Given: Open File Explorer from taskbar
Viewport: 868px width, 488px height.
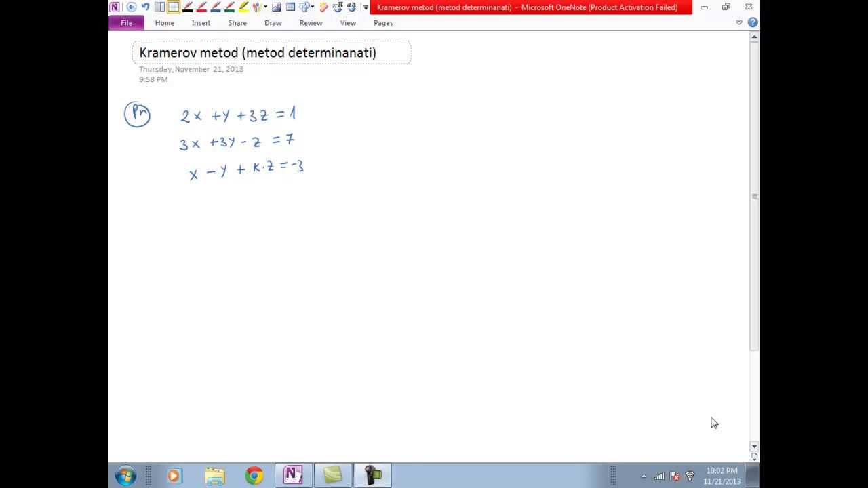Looking at the screenshot, I should point(214,476).
